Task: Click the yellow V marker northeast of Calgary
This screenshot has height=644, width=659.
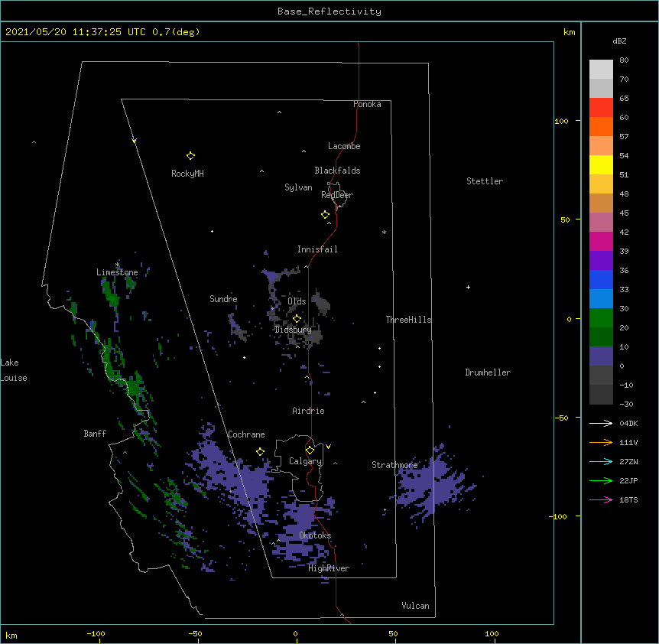Action: 328,447
